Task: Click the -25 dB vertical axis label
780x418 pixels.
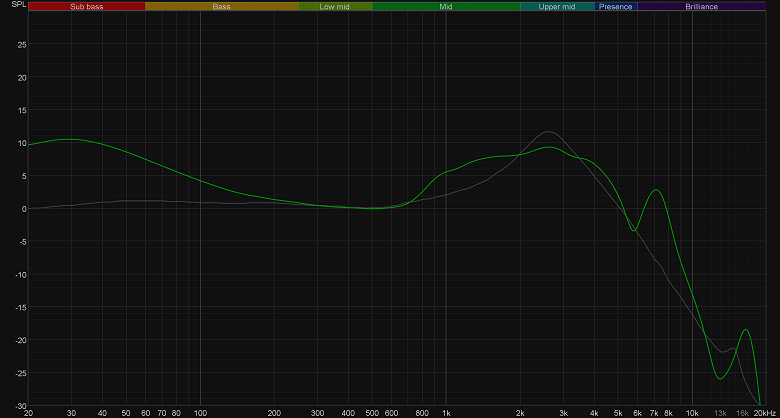Action: tap(21, 373)
